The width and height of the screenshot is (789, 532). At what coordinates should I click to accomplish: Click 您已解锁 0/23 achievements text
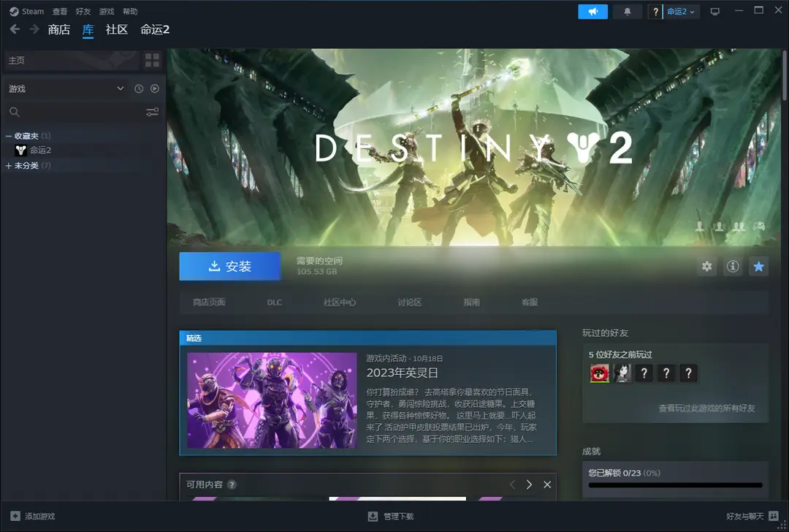[x=625, y=473]
